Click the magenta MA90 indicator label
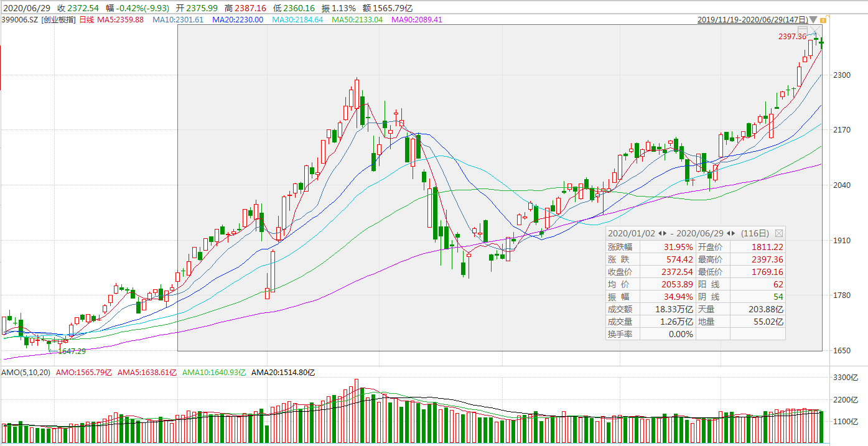The image size is (868, 446). pos(416,20)
